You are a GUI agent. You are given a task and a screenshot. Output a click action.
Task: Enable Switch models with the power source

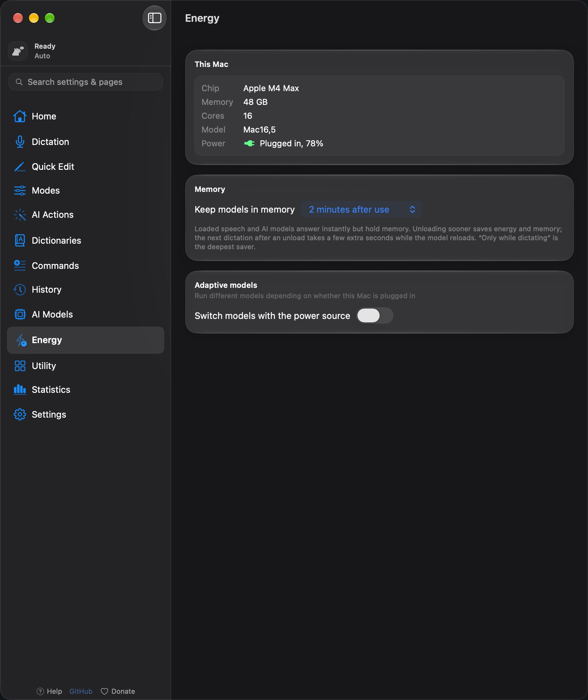[375, 315]
